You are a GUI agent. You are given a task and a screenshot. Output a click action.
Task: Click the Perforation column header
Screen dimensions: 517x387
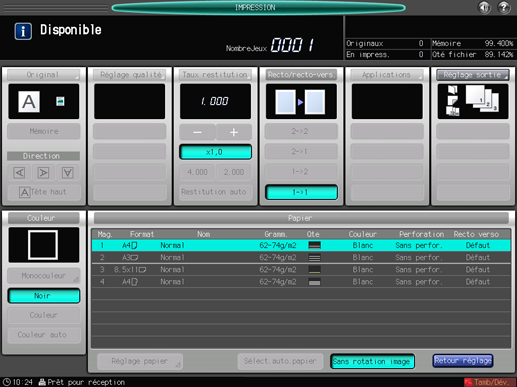pyautogui.click(x=421, y=234)
